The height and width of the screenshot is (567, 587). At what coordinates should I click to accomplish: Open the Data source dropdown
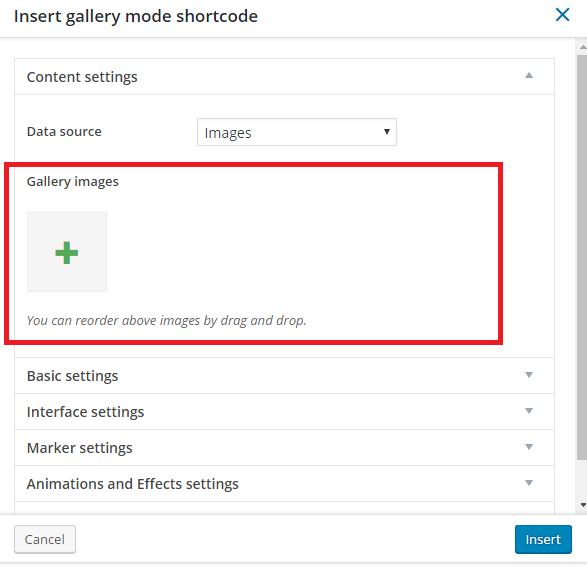tap(296, 132)
